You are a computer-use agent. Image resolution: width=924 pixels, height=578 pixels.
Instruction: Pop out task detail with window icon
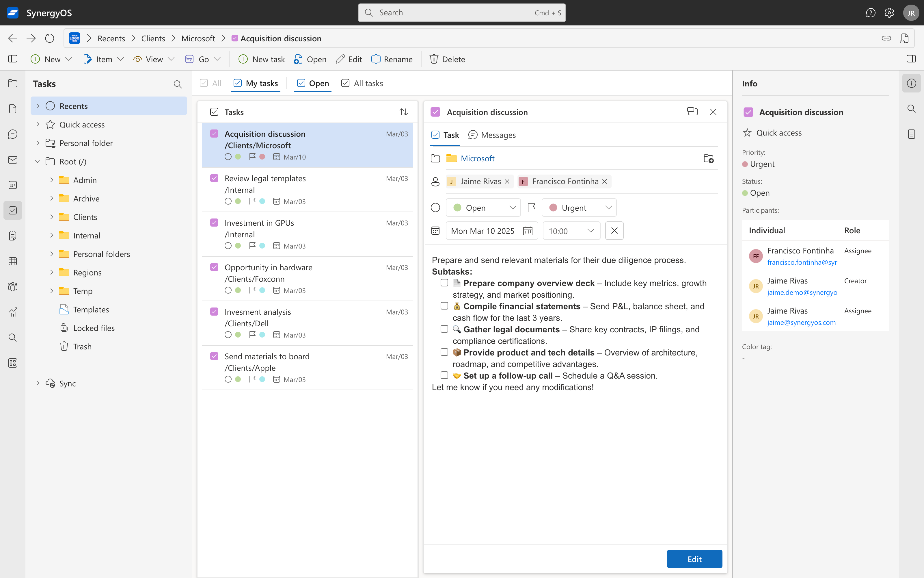tap(692, 112)
